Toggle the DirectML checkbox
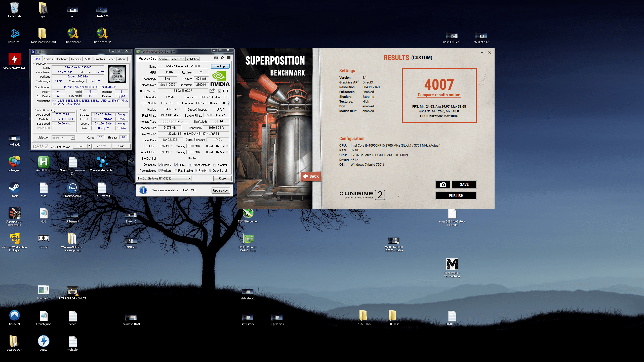The height and width of the screenshot is (362, 644). (x=215, y=165)
